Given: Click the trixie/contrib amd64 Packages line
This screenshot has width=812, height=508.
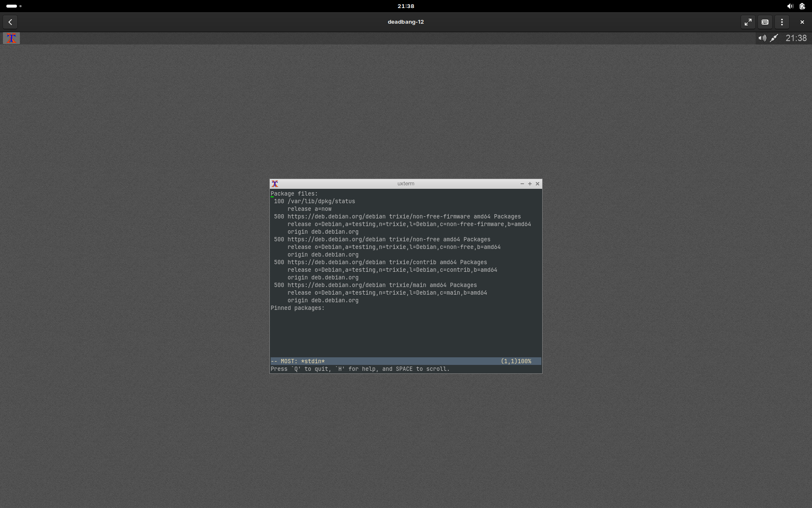Looking at the screenshot, I should [381, 262].
